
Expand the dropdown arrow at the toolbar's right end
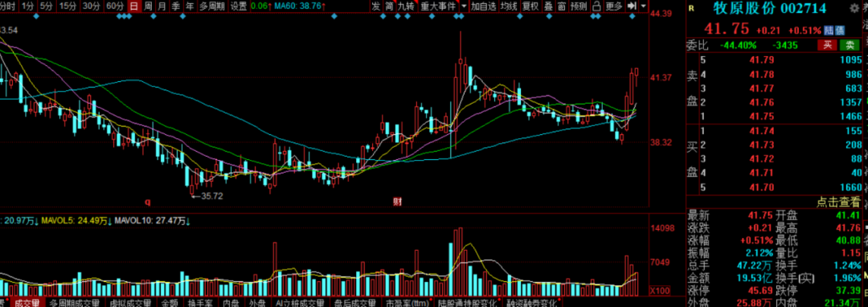643,6
